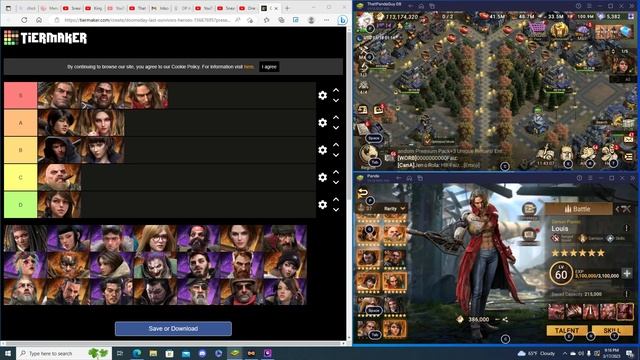Go back with hero screen return arrow

pos(362,193)
